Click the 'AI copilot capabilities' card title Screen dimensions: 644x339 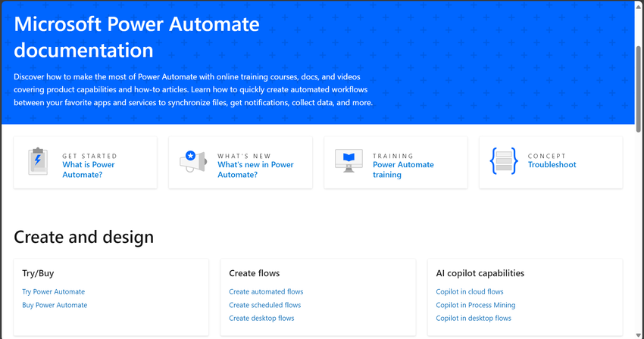480,273
